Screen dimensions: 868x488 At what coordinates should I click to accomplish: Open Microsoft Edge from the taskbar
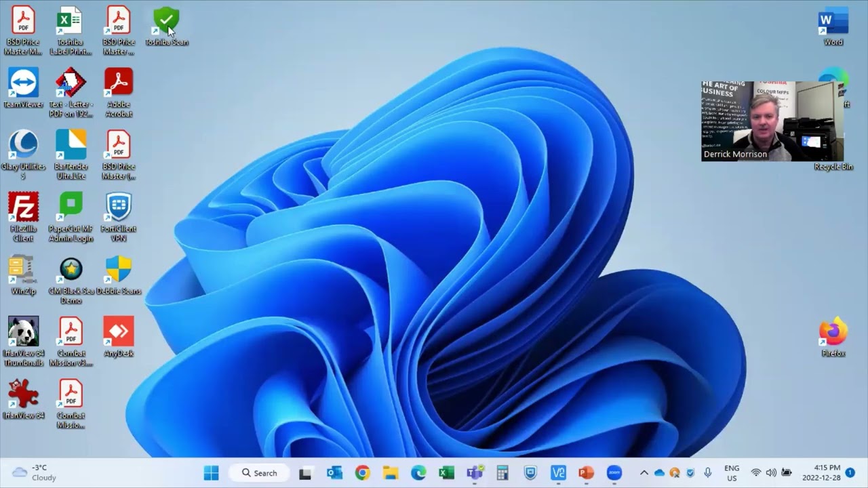(x=418, y=472)
